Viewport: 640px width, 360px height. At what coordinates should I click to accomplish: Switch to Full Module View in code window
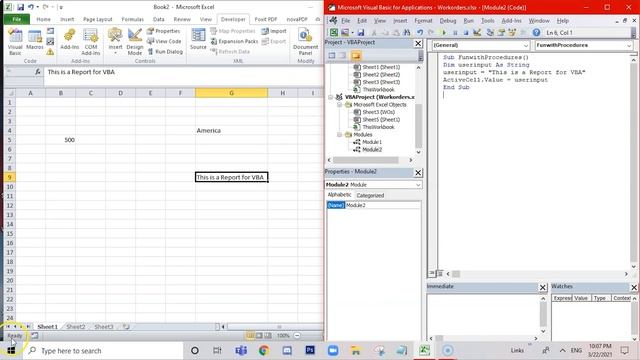(x=440, y=273)
